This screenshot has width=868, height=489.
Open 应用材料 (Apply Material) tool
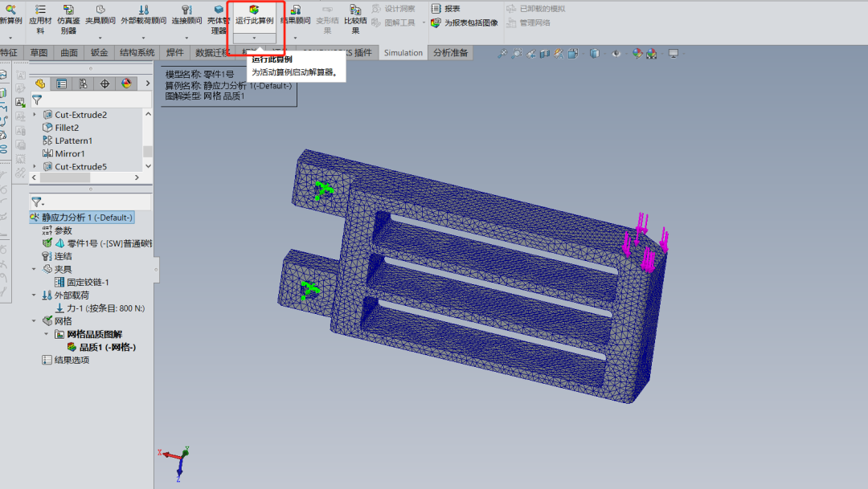coord(40,19)
